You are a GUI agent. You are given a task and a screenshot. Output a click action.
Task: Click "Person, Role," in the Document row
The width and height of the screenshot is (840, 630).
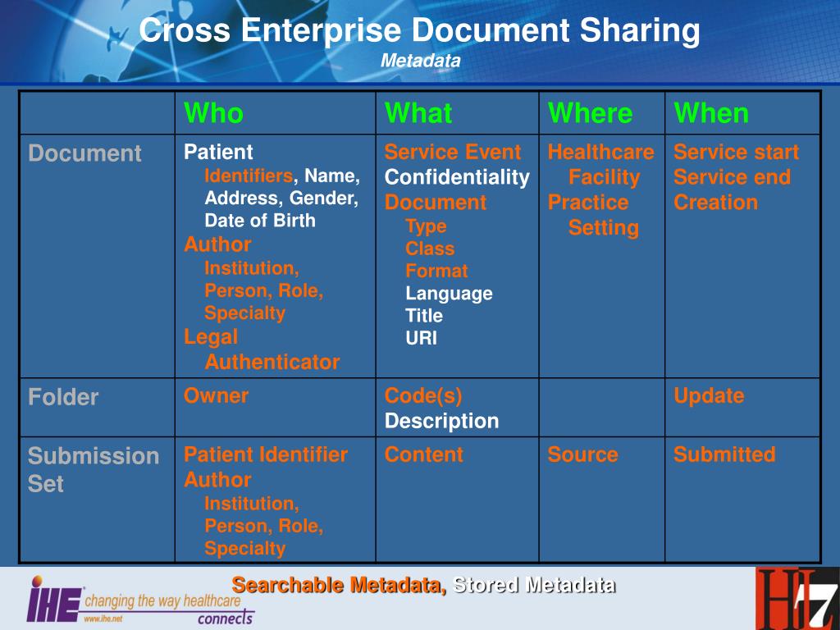(x=264, y=291)
